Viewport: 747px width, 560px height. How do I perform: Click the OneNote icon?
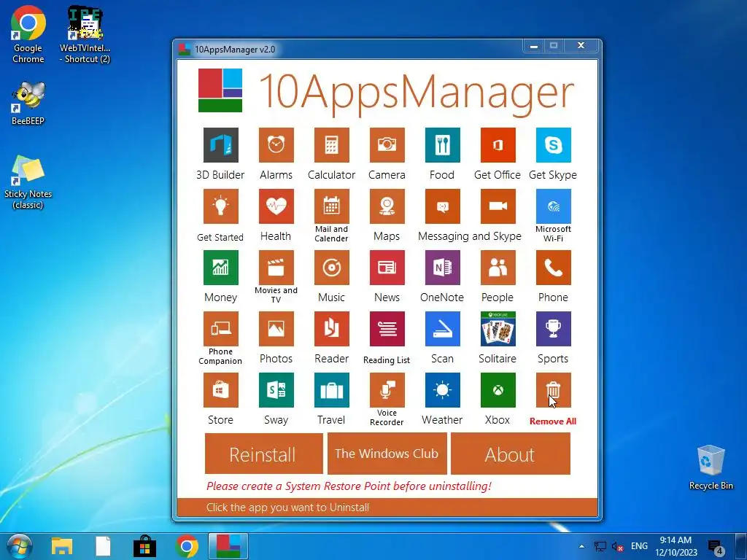click(x=443, y=268)
